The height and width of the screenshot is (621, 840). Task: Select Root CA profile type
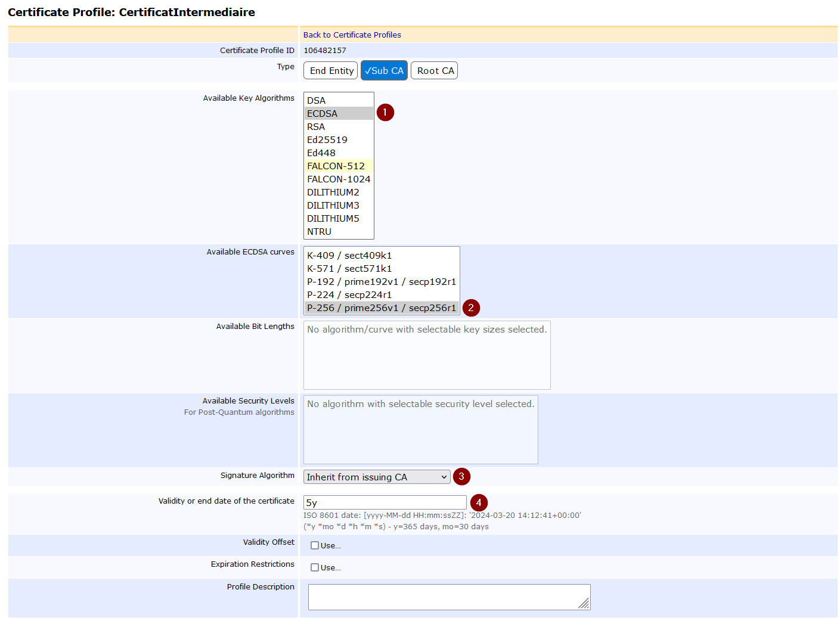pos(435,71)
